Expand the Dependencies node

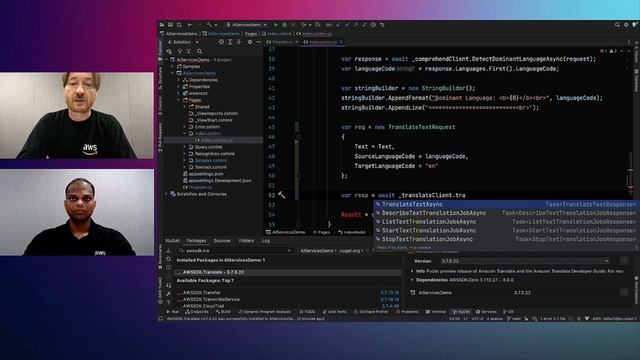(179, 80)
